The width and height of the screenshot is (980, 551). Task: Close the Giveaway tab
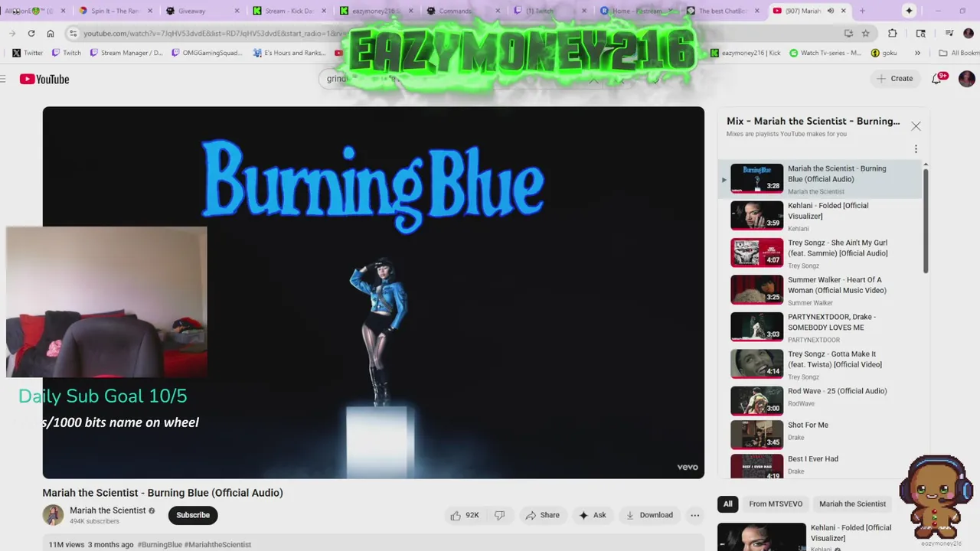[x=237, y=11]
